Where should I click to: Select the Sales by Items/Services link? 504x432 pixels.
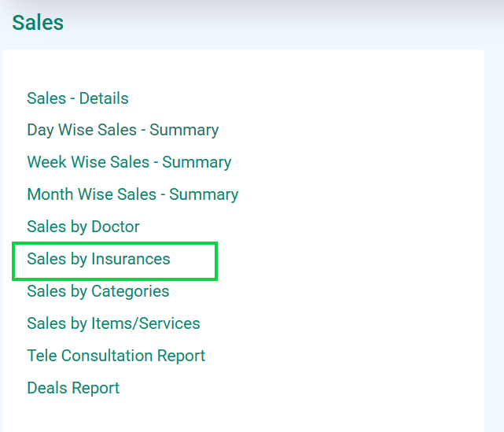point(113,323)
